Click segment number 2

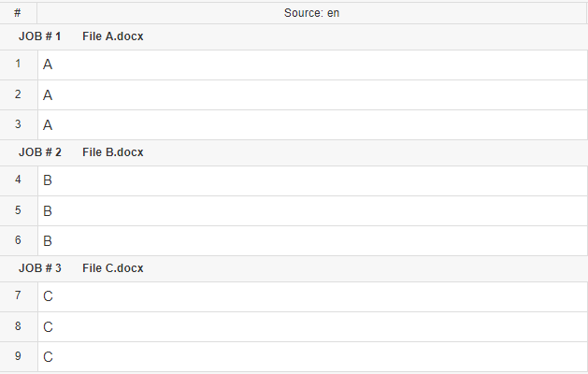(x=18, y=94)
